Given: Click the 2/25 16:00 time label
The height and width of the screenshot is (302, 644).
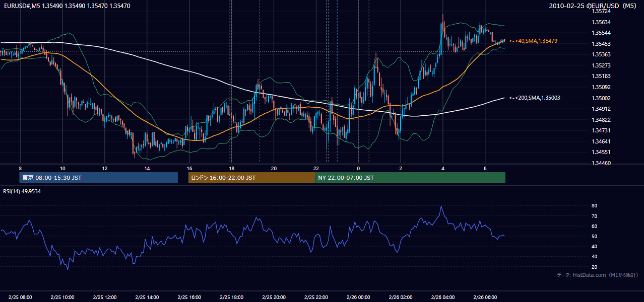Looking at the screenshot, I should (189, 297).
